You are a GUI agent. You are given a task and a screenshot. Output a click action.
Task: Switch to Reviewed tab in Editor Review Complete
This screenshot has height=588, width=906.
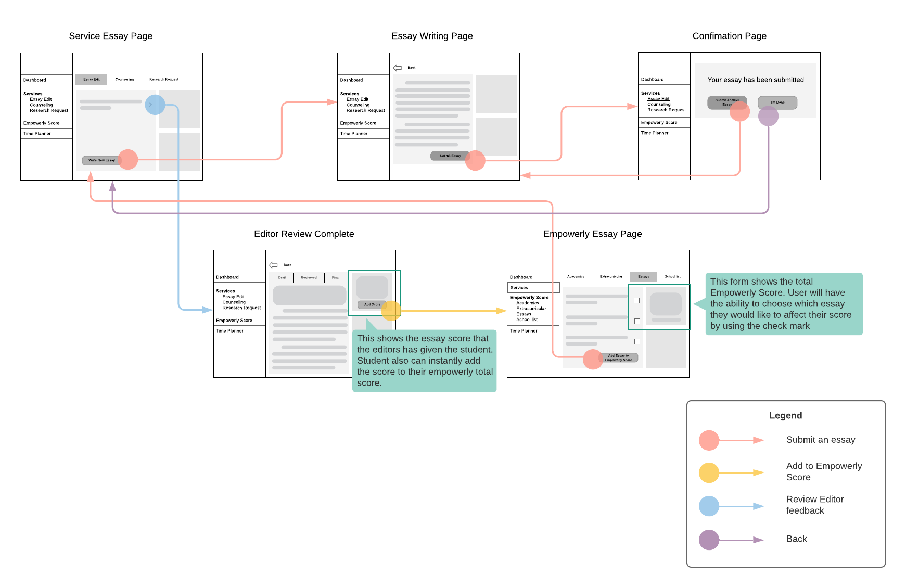[309, 277]
